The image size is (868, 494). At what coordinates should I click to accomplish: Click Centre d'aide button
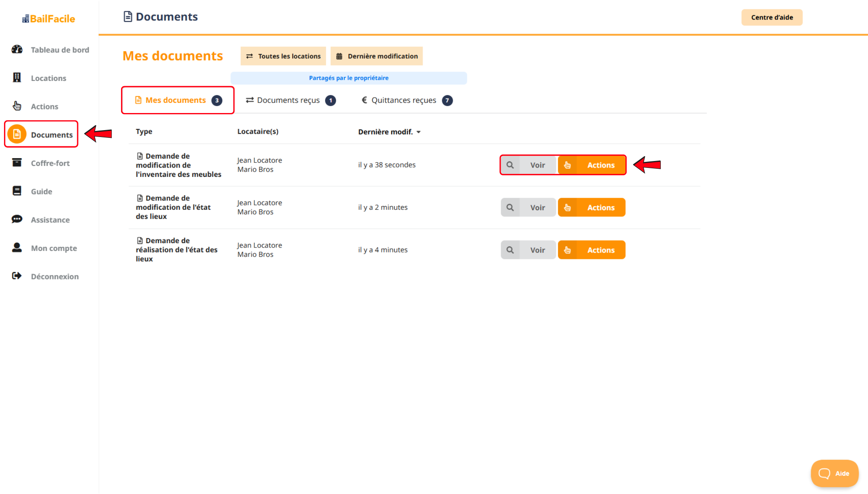[x=772, y=17]
